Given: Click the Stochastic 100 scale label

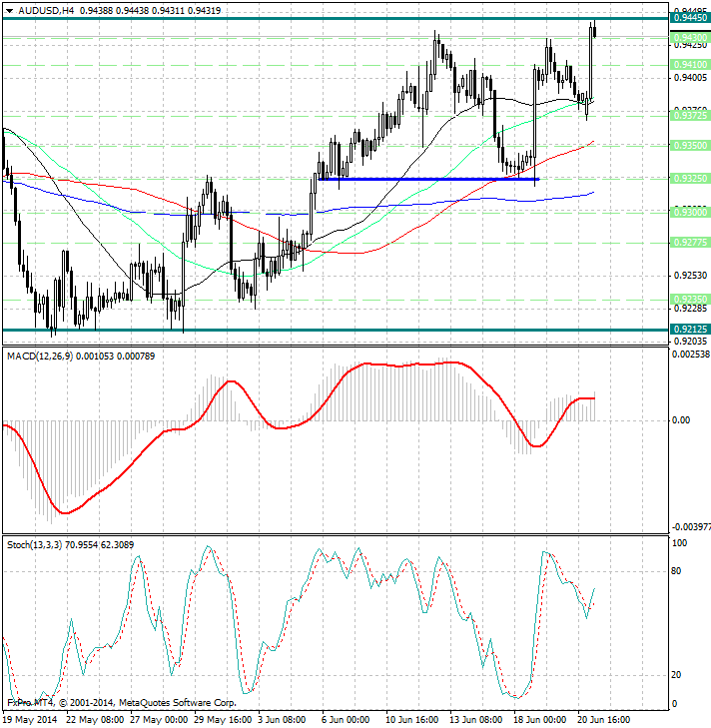Looking at the screenshot, I should click(x=680, y=543).
